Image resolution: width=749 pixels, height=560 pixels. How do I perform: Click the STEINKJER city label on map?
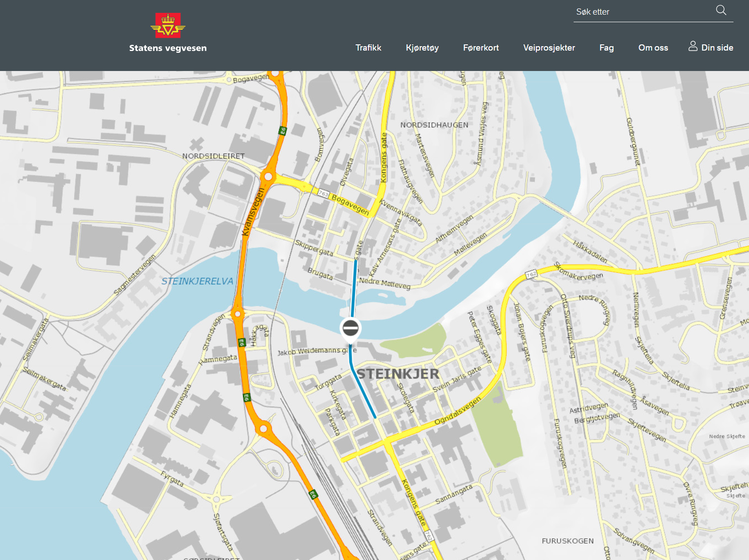coord(398,374)
